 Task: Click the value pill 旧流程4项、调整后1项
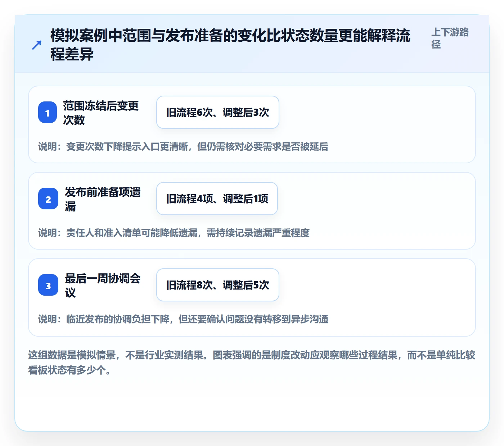(x=217, y=199)
